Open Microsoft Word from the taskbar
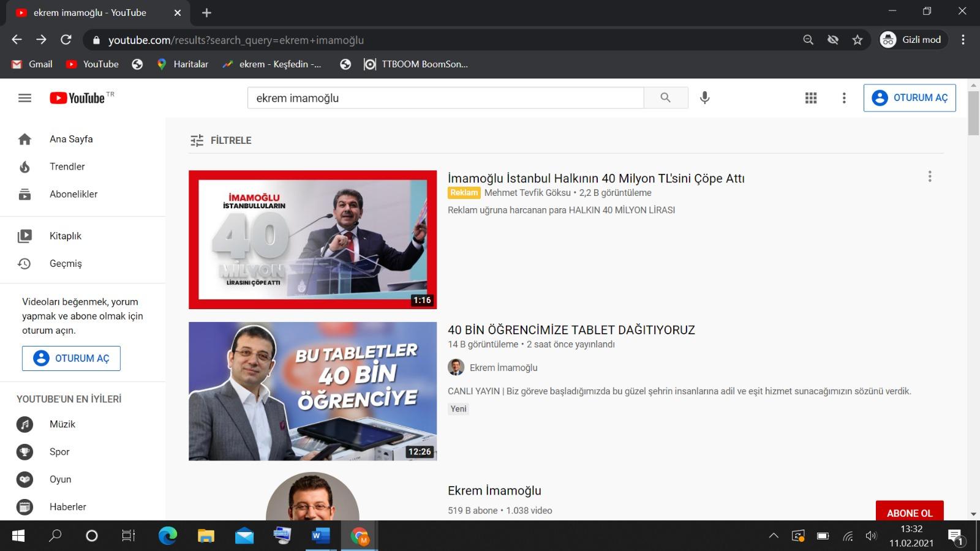Viewport: 980px width, 551px height. (320, 536)
